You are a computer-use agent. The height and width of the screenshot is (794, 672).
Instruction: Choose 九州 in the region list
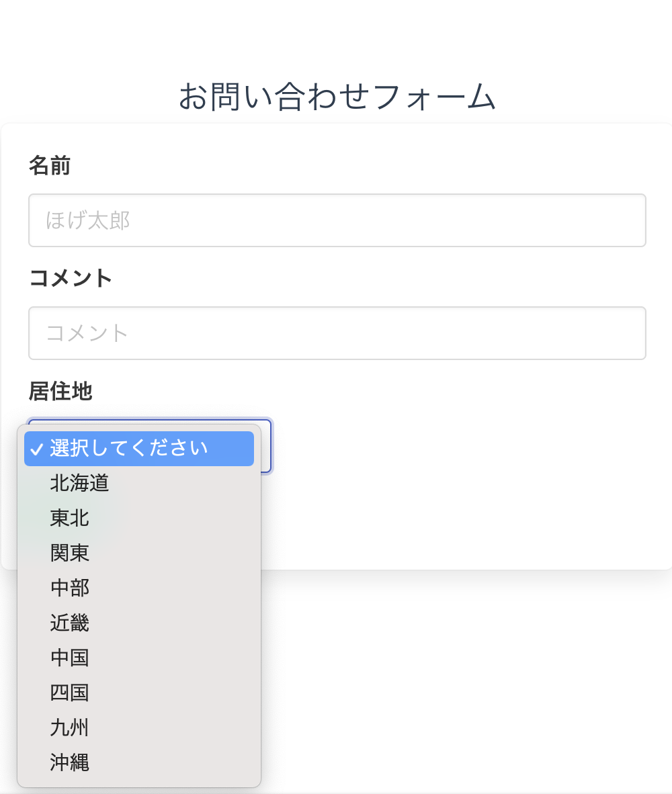pos(70,727)
